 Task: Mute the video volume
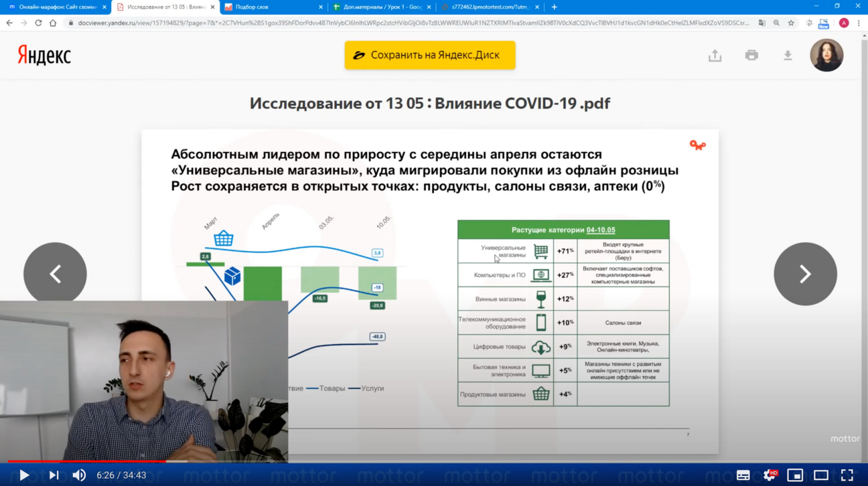coord(79,475)
